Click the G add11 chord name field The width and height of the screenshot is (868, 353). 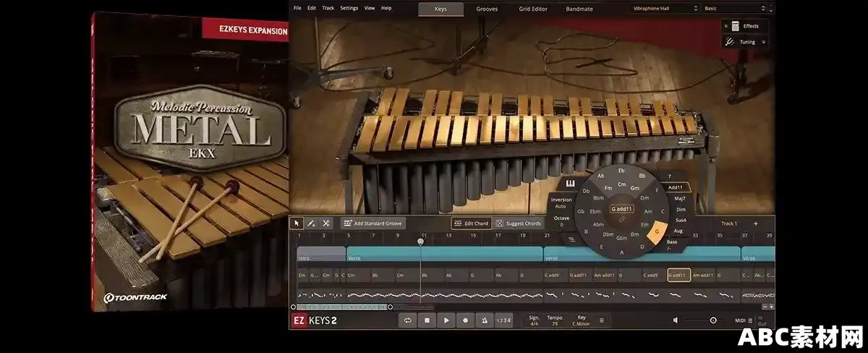[621, 209]
